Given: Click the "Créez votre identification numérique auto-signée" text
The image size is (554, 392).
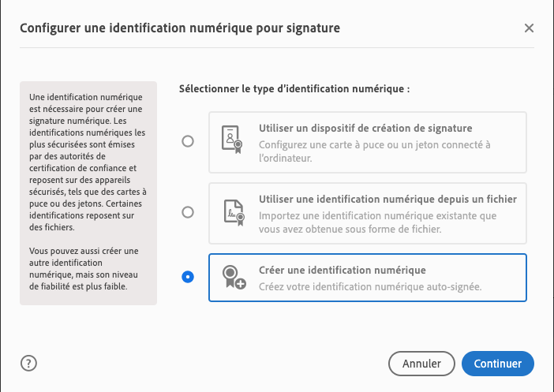Looking at the screenshot, I should pos(370,286).
